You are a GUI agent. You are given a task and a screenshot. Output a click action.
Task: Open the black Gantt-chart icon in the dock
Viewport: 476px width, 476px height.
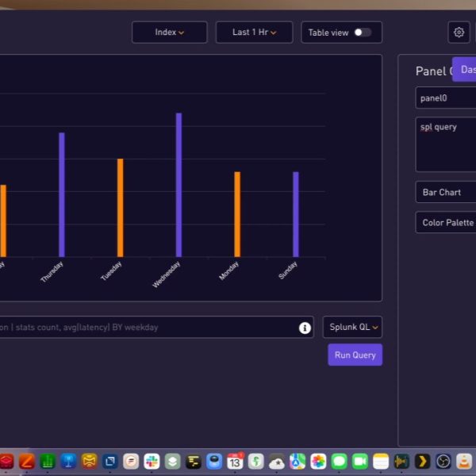(x=194, y=462)
